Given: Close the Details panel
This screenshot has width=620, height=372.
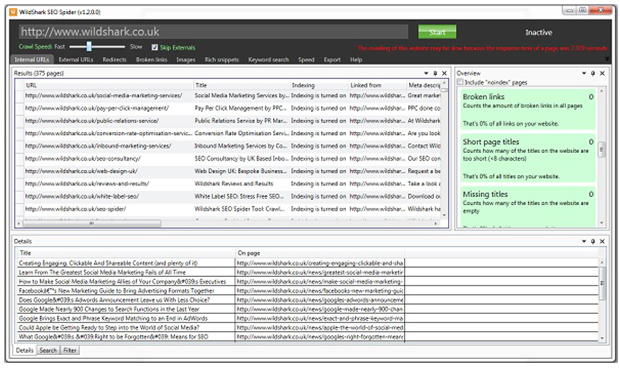Looking at the screenshot, I should 602,241.
